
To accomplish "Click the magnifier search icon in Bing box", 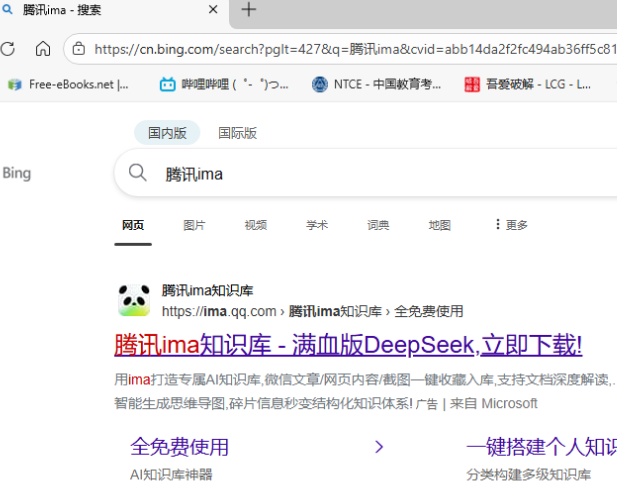I will [x=138, y=174].
